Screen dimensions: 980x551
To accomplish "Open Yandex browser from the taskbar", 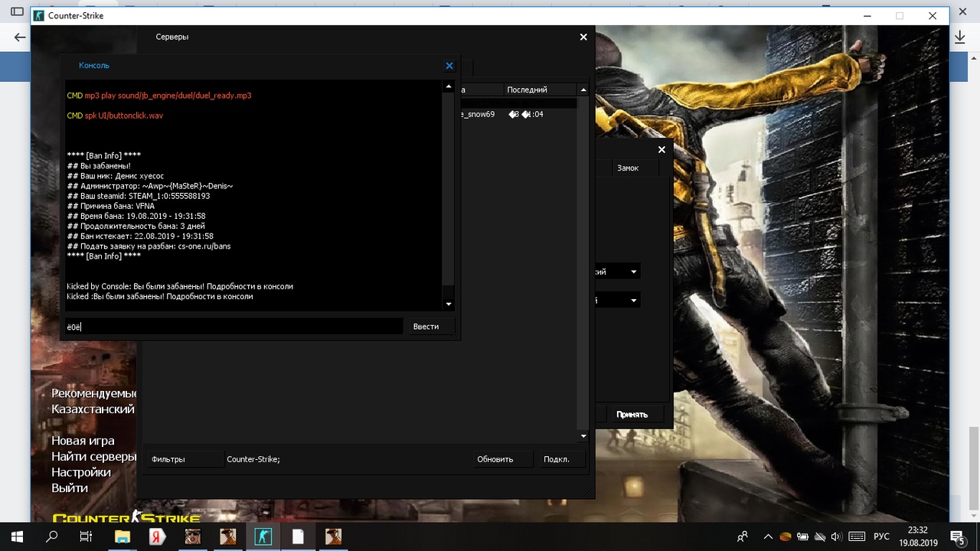I will [x=157, y=536].
